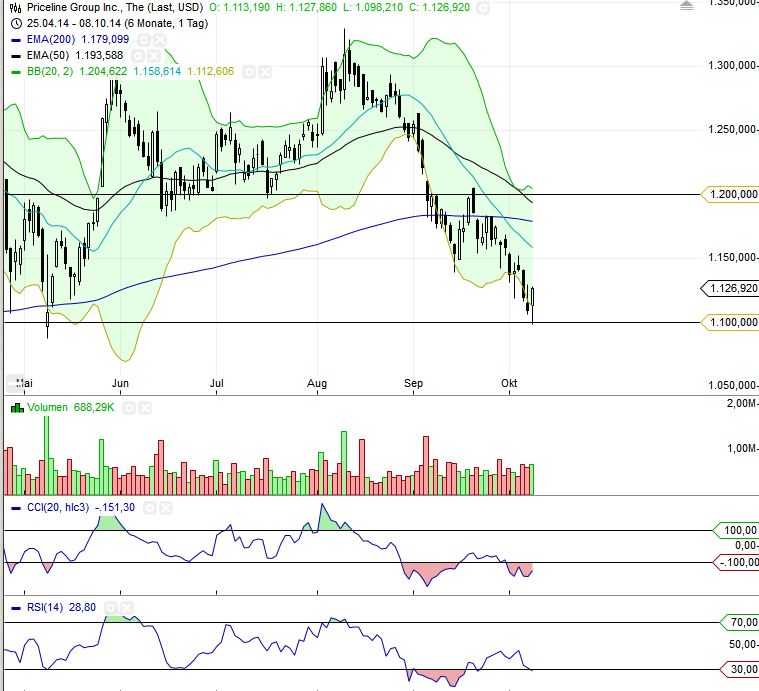Click the 2,00M volume axis label
Viewport: 759px width, 691px height.
(x=741, y=403)
